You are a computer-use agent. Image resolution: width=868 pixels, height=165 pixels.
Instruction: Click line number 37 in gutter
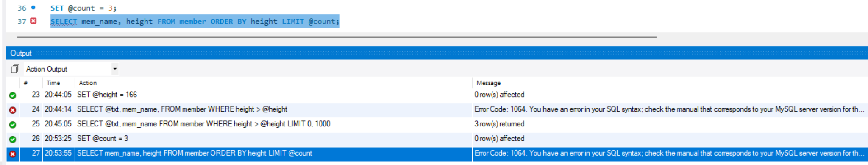pyautogui.click(x=22, y=21)
